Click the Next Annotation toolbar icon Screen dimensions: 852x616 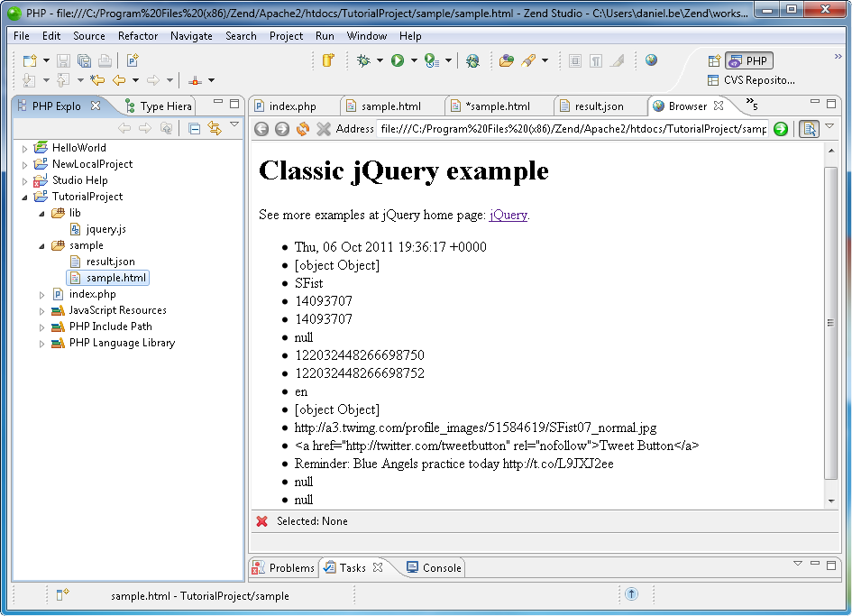coord(30,80)
